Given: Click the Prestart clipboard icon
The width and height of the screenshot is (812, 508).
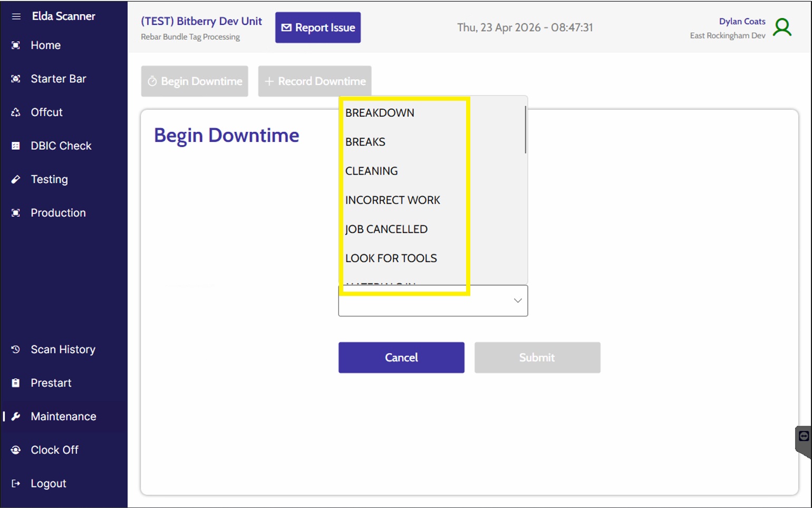Looking at the screenshot, I should click(x=16, y=383).
